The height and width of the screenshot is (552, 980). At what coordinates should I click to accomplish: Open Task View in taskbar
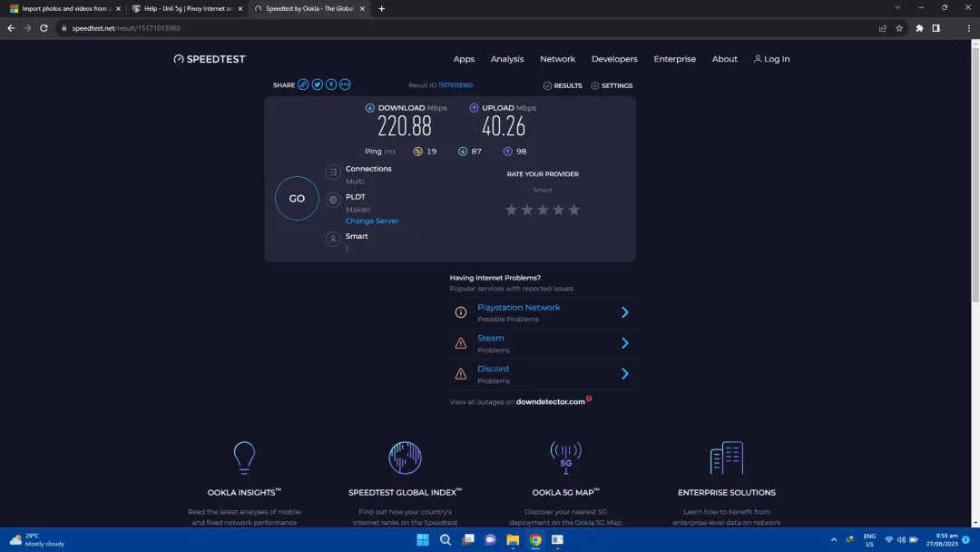click(467, 539)
